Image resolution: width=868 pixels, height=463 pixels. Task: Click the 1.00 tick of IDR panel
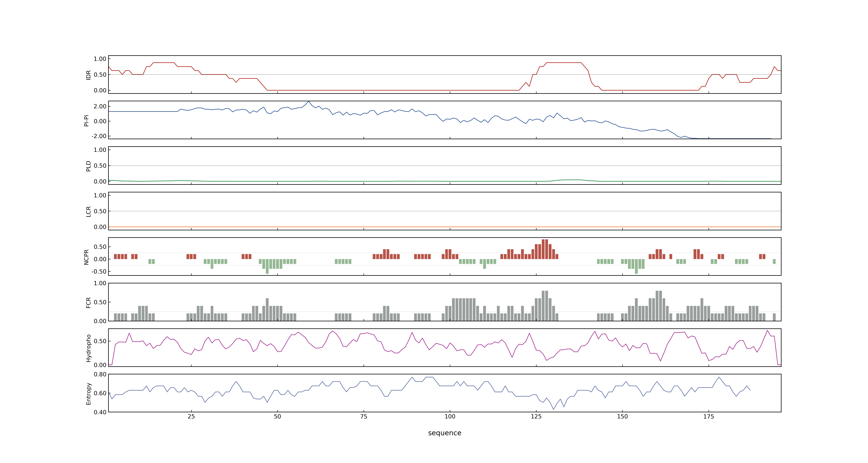coord(100,59)
